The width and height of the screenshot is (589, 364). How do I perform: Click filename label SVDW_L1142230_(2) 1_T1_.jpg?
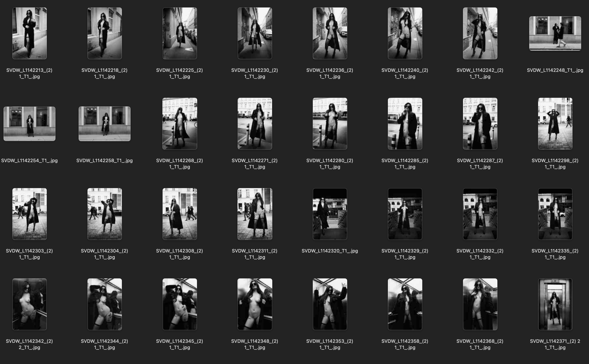click(254, 73)
